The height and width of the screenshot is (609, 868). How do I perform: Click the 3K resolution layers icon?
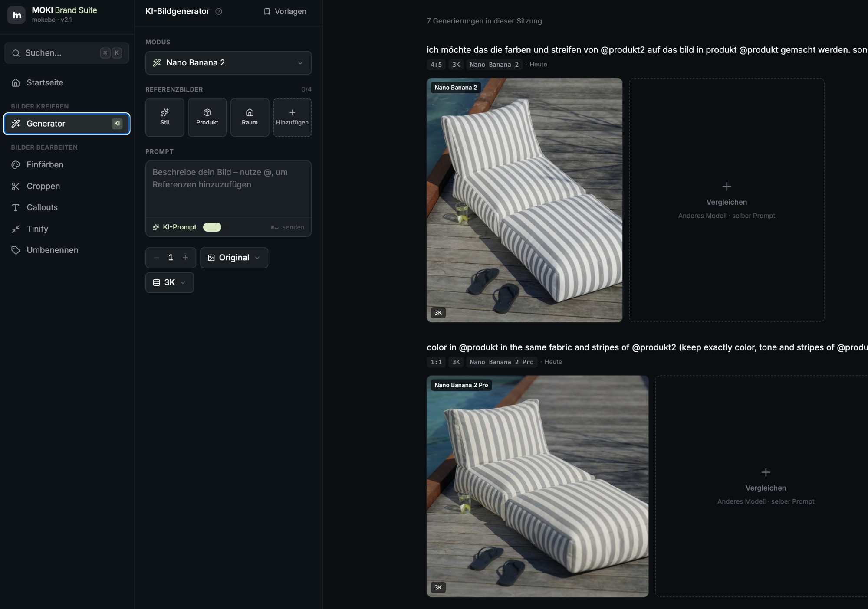[157, 282]
